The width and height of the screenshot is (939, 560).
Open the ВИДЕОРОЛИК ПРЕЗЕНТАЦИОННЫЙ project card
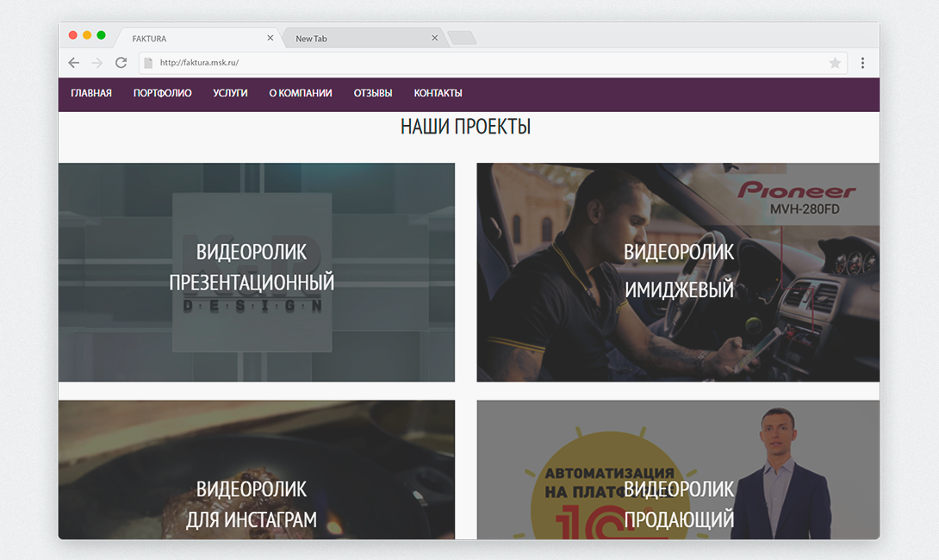[x=257, y=272]
